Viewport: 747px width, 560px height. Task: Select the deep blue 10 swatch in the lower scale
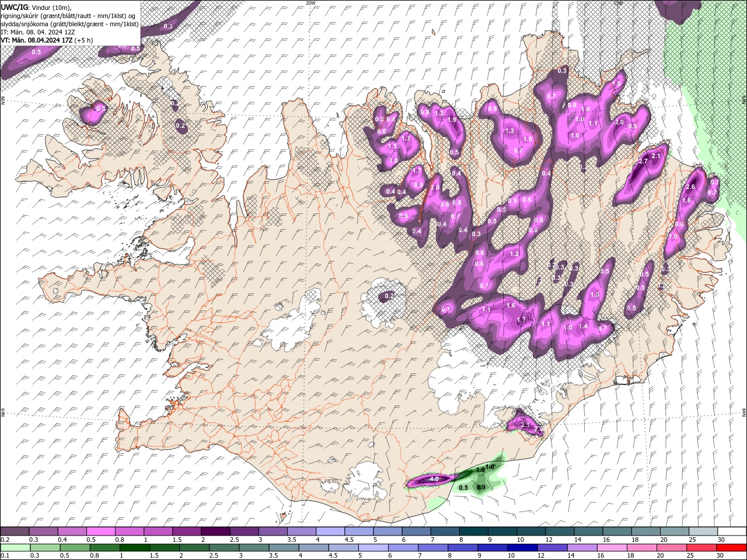pyautogui.click(x=523, y=547)
